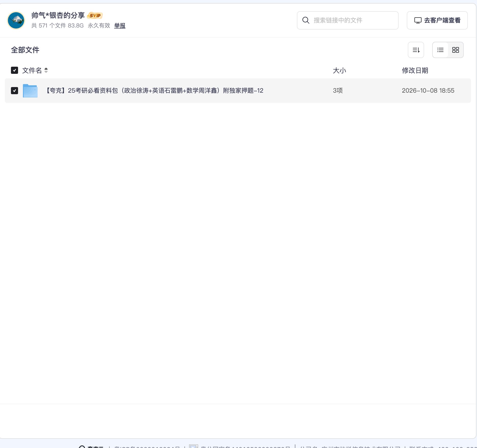This screenshot has height=448, width=477.
Task: Click the 全部文件 breadcrumb
Action: tap(25, 50)
